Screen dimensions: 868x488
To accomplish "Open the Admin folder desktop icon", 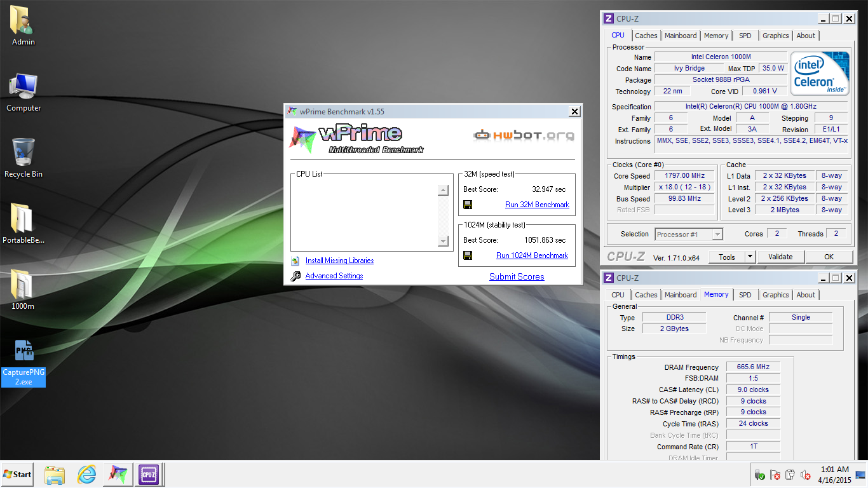I will 24,25.
